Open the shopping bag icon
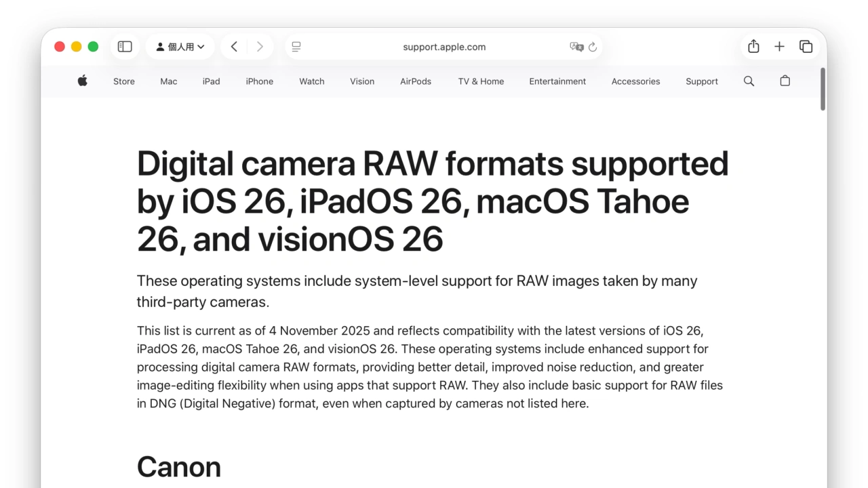 [x=785, y=81]
